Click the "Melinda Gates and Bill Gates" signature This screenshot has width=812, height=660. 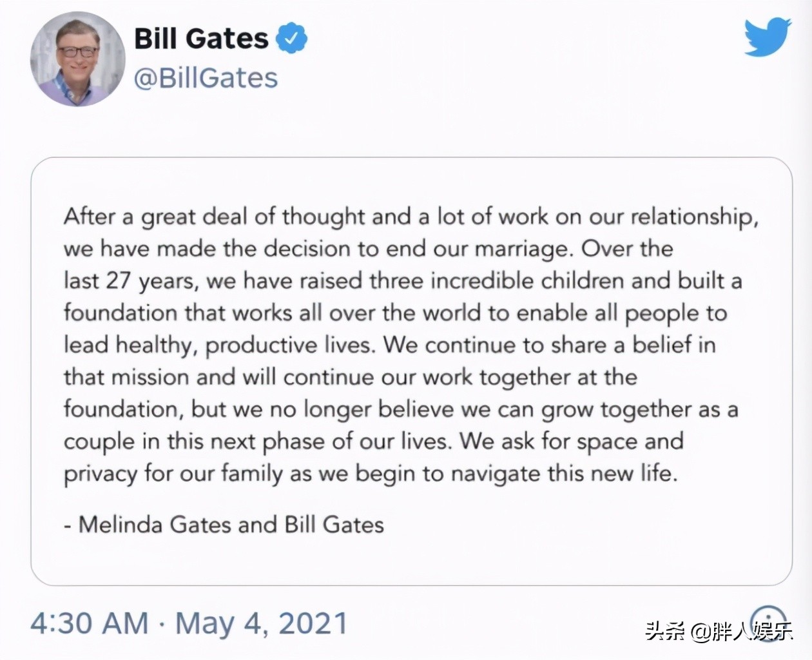(231, 525)
